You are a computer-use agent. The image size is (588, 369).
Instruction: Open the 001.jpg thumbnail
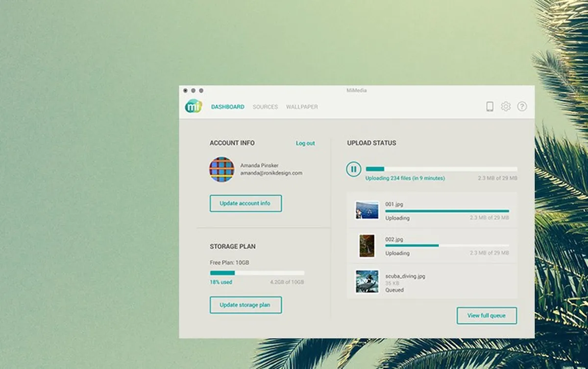(x=367, y=210)
